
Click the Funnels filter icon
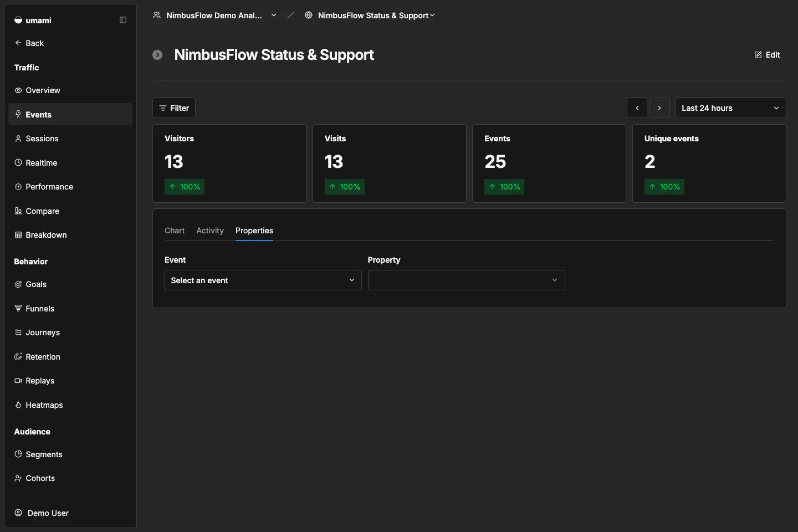(18, 308)
